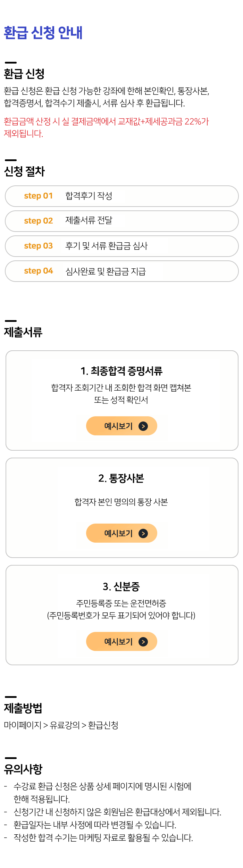The image size is (243, 868).
Task: Select the step 01 합격후기 작성 bar
Action: (121, 196)
